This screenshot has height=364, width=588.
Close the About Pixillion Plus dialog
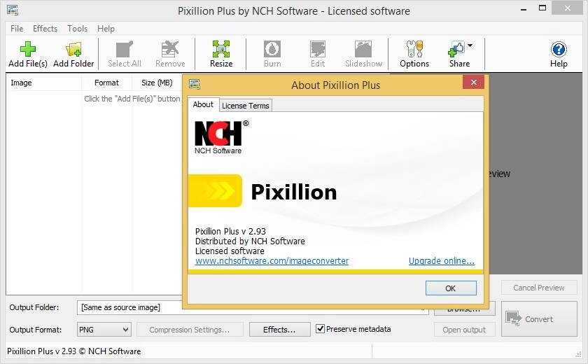[474, 82]
